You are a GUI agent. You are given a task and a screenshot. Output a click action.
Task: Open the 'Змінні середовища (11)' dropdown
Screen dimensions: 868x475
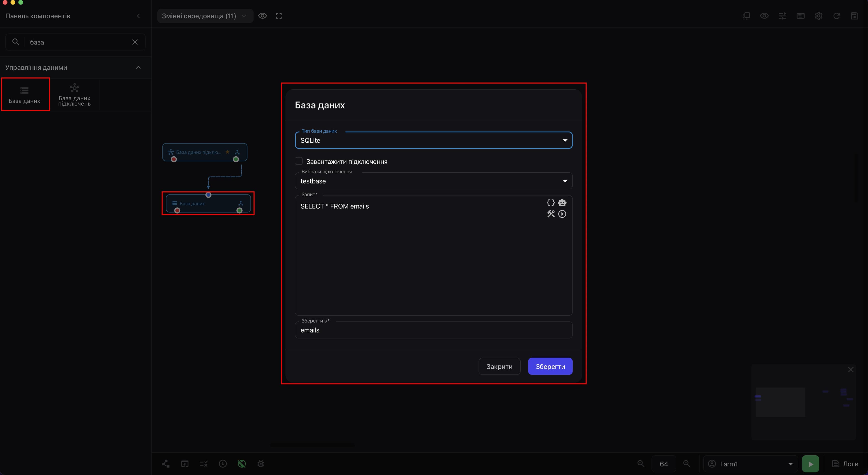point(205,16)
